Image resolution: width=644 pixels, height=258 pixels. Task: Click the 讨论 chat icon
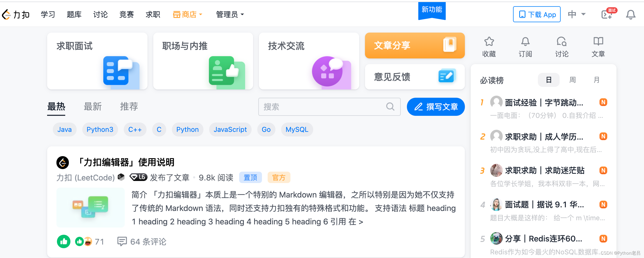tap(562, 41)
